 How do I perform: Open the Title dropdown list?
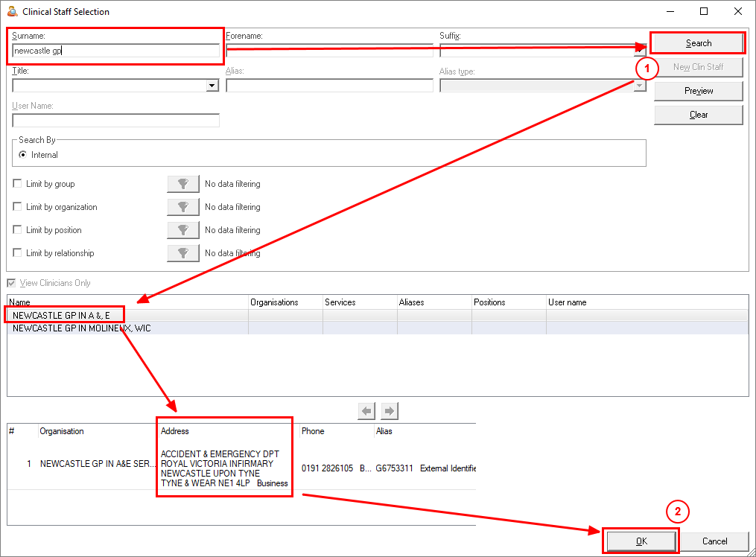(x=212, y=86)
